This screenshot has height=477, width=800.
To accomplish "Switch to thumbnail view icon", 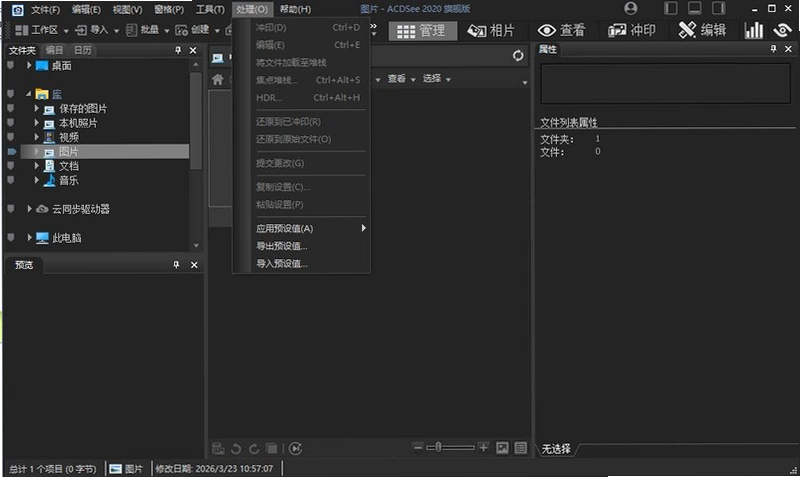I will point(503,448).
